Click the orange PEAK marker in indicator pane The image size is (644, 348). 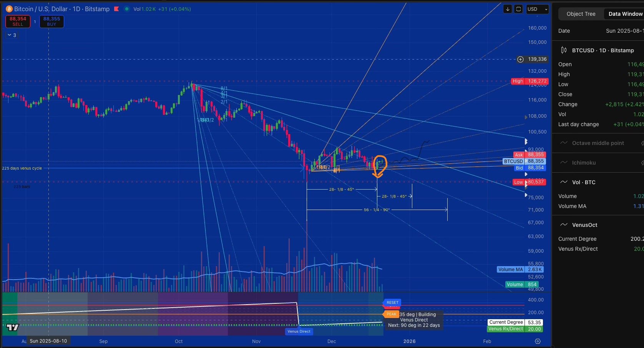coord(391,314)
